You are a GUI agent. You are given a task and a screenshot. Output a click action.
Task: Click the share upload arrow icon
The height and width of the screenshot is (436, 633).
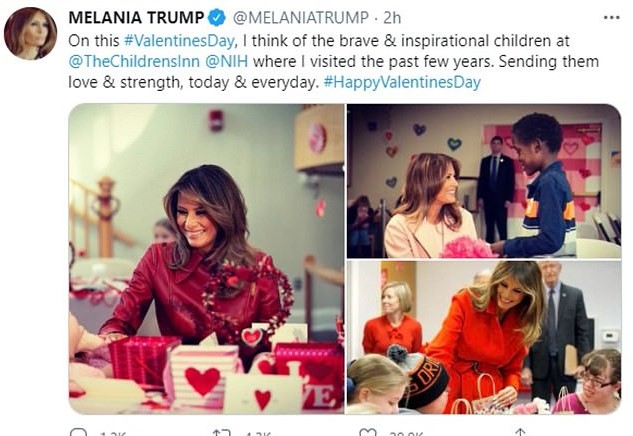[517, 432]
